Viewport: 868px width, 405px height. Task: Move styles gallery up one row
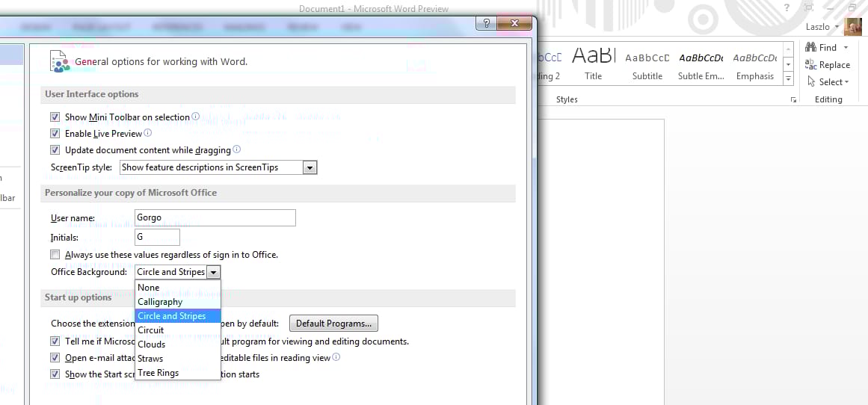[788, 50]
